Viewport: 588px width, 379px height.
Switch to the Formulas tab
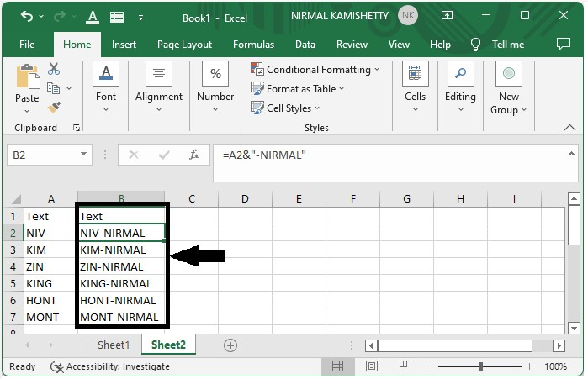(253, 45)
